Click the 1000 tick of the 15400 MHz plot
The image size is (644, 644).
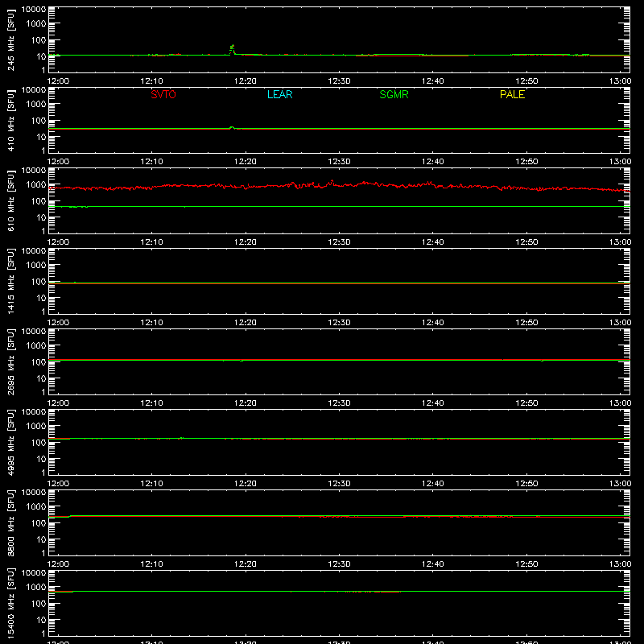[x=36, y=588]
